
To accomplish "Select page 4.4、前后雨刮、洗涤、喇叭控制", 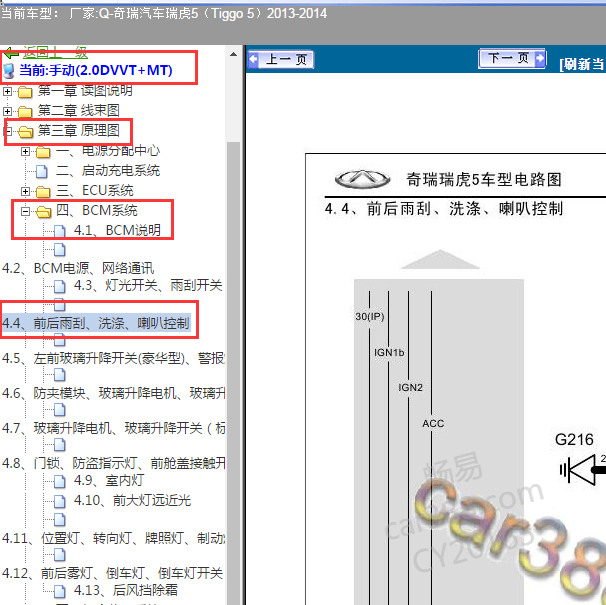I will pyautogui.click(x=96, y=323).
